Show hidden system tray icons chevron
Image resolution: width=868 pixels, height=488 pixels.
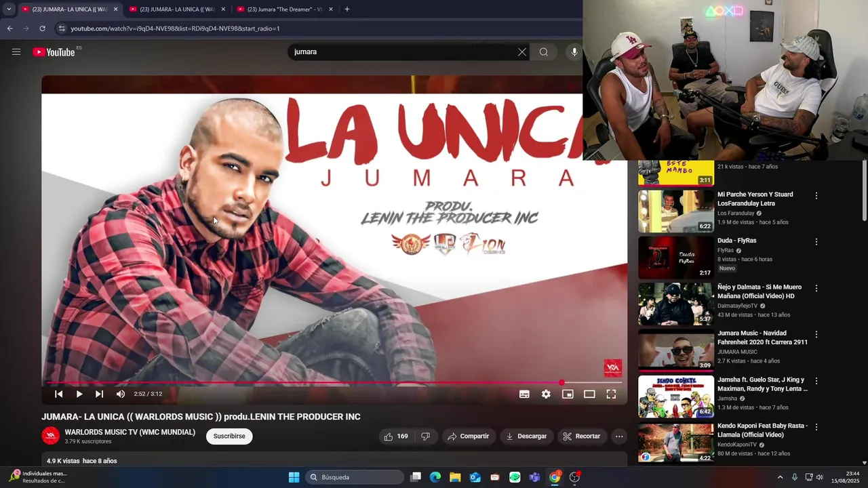[780, 477]
